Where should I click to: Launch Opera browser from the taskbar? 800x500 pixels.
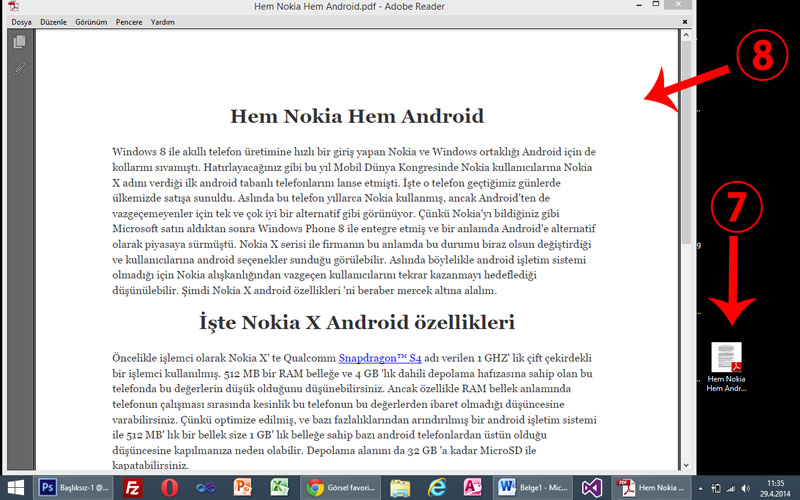point(169,488)
